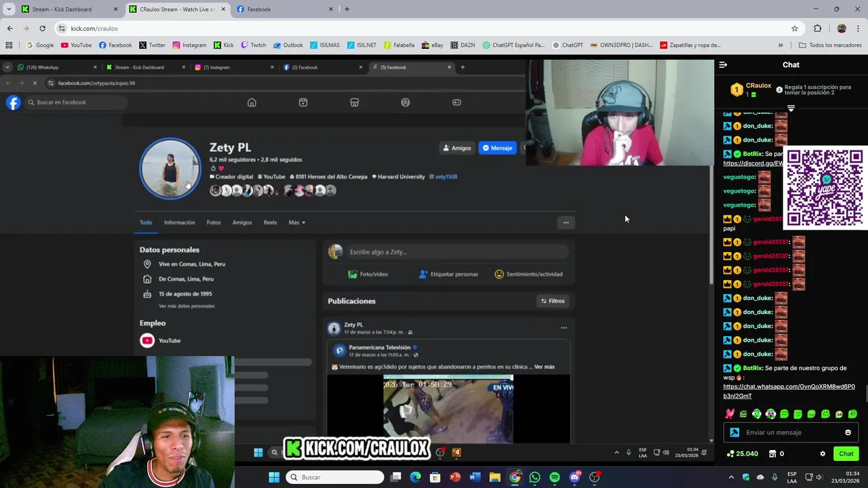Select the CRaulox Stream tab
Viewport: 868px width, 488px height.
177,9
